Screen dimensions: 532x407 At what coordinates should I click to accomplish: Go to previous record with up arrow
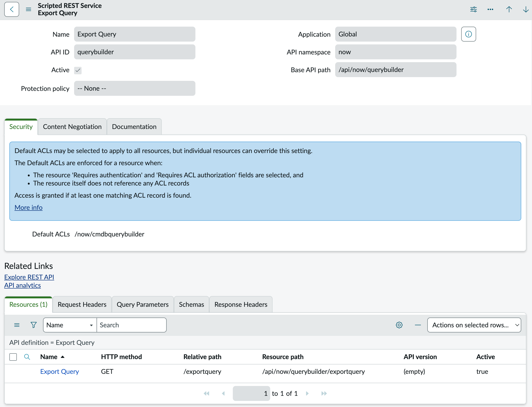(509, 9)
